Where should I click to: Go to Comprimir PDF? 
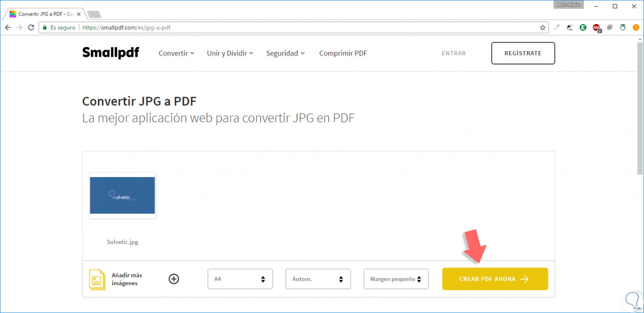(343, 53)
